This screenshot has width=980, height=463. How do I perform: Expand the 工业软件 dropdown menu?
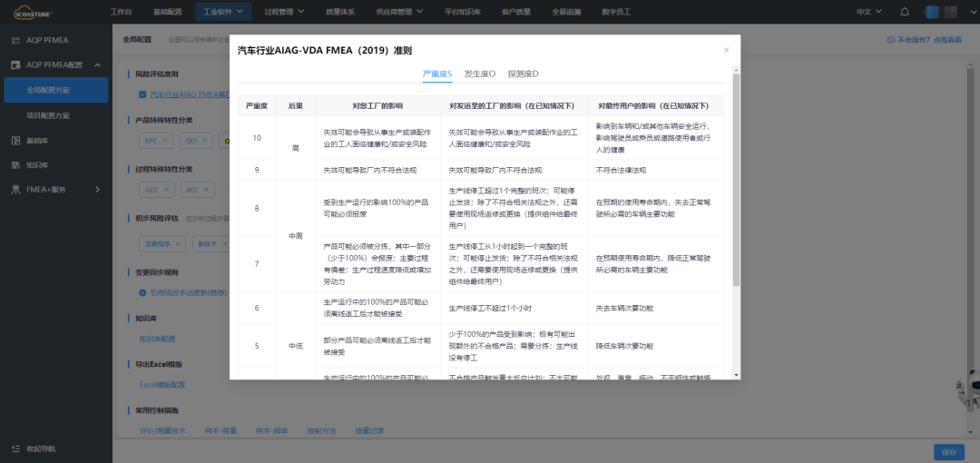point(223,12)
